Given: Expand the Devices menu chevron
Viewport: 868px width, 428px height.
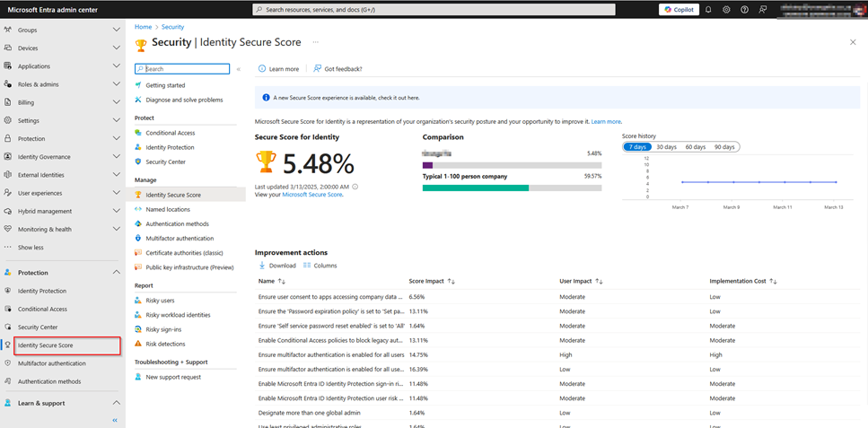Looking at the screenshot, I should tap(117, 48).
